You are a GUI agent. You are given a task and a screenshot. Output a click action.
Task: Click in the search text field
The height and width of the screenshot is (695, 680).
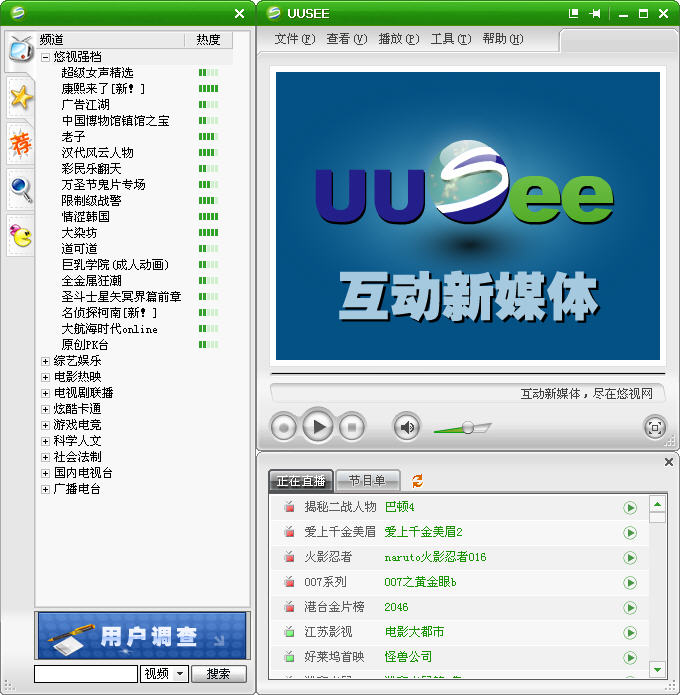pyautogui.click(x=86, y=674)
